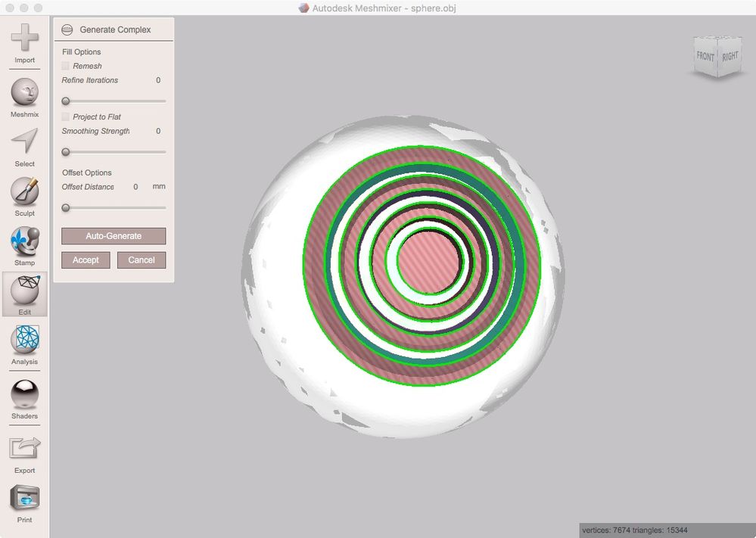Click the FRONT face of view cube
The height and width of the screenshot is (538, 756).
705,57
